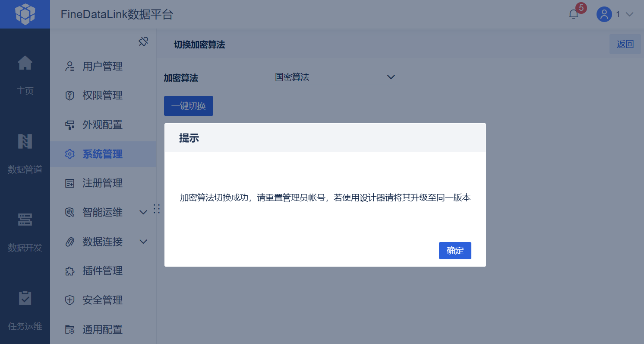Expand the 智能运维 submenu chevron
The height and width of the screenshot is (344, 644).
tap(144, 212)
